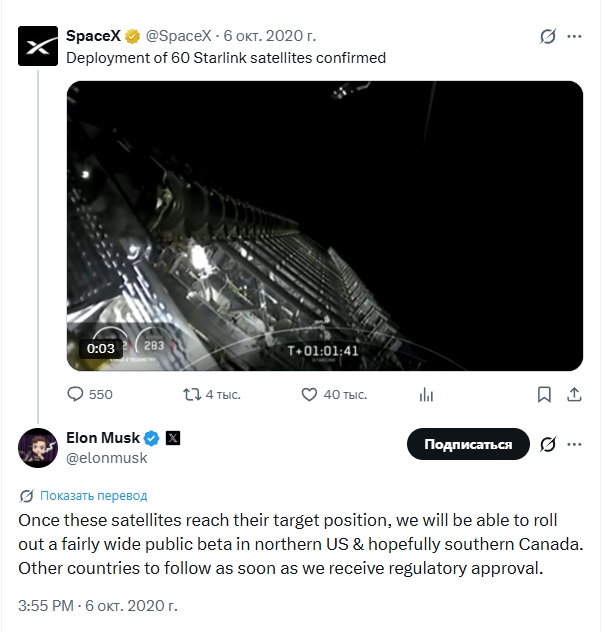Click the Grok icon on the SpaceX tweet
Image resolution: width=604 pixels, height=632 pixels.
tap(548, 36)
